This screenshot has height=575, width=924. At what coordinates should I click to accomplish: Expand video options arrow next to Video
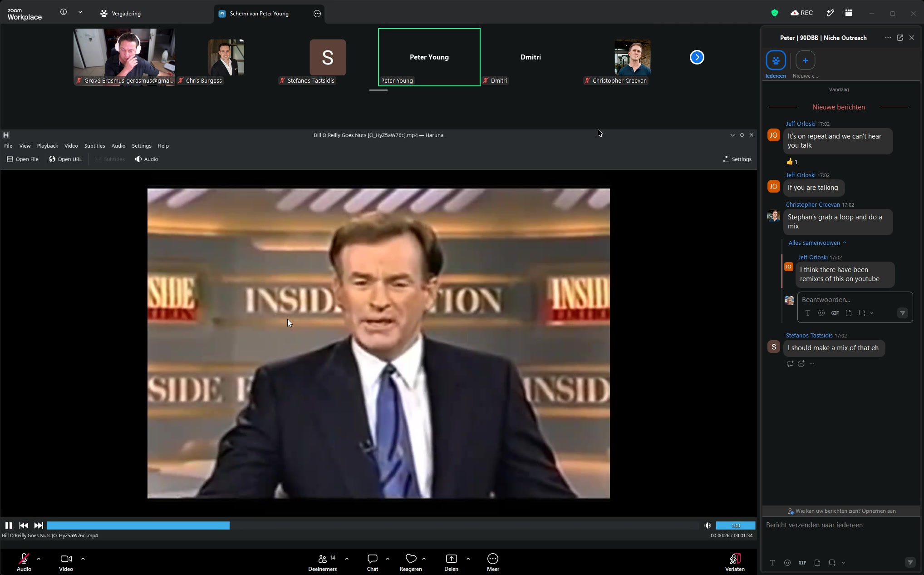click(x=83, y=559)
